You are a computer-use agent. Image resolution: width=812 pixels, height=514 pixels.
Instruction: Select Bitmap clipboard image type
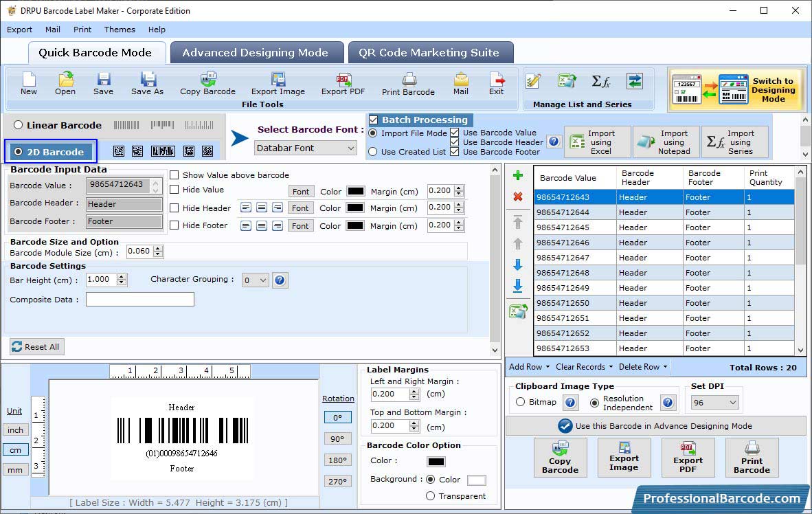coord(521,402)
